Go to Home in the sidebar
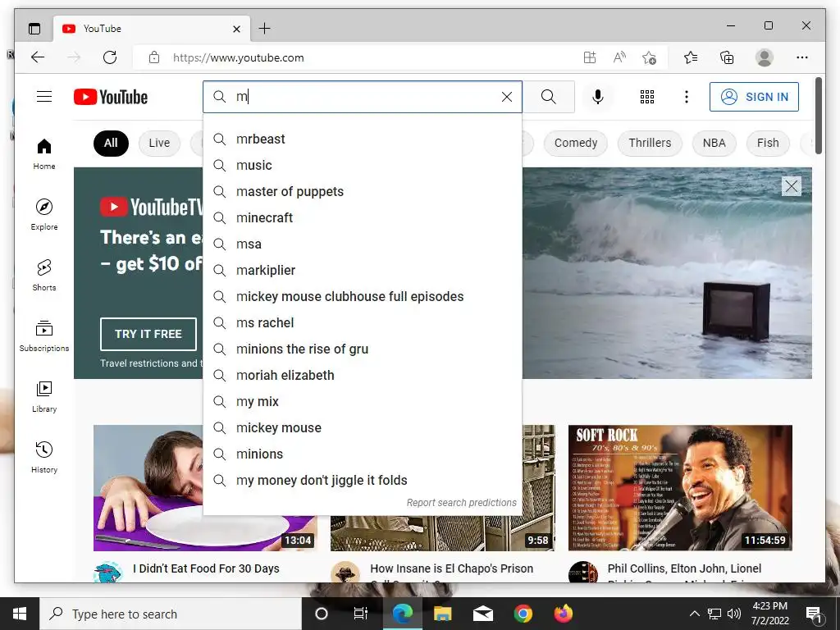 tap(44, 153)
